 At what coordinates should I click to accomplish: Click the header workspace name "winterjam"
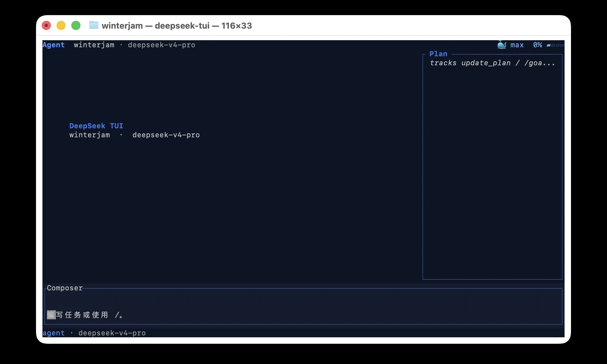(x=94, y=45)
